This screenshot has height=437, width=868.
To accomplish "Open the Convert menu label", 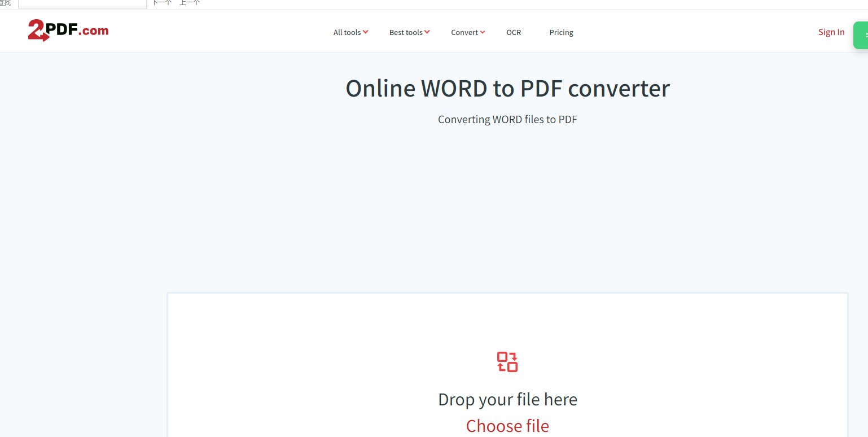I will [x=464, y=33].
